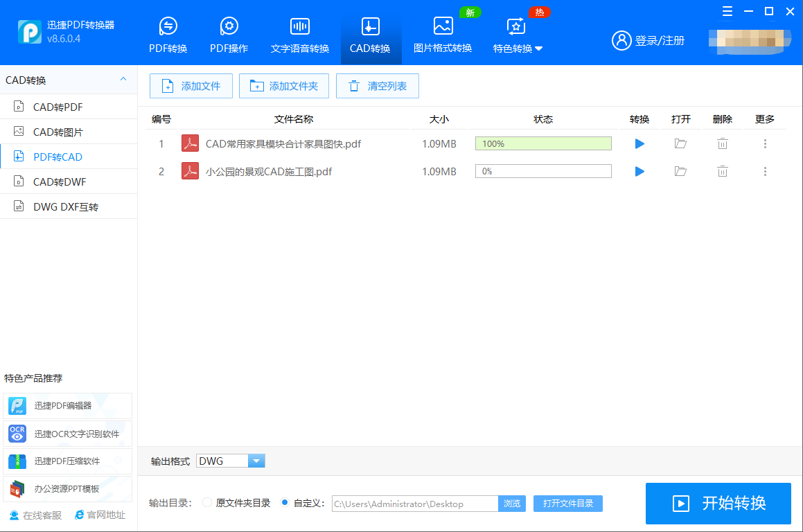Click the 打开文件目录 button
The width and height of the screenshot is (803, 532).
568,504
